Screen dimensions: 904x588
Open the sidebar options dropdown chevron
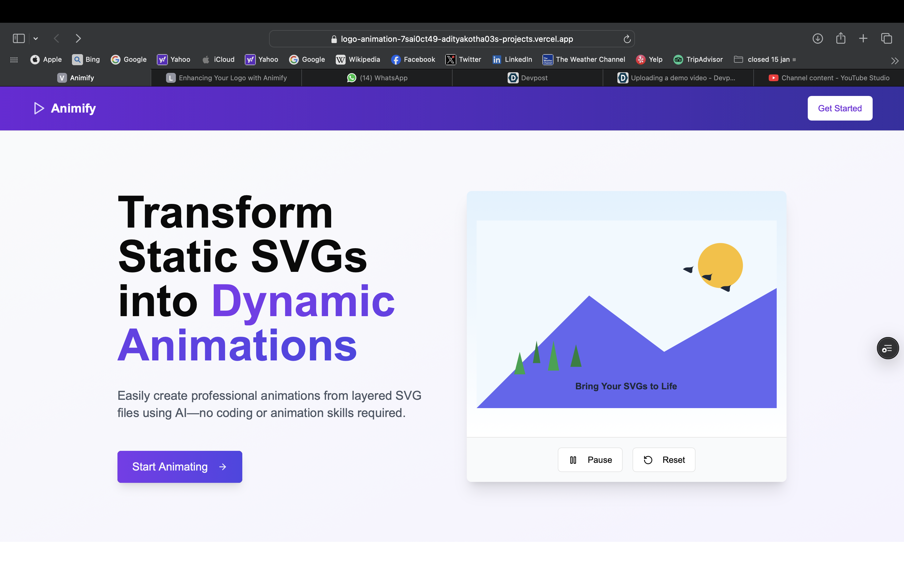tap(36, 38)
